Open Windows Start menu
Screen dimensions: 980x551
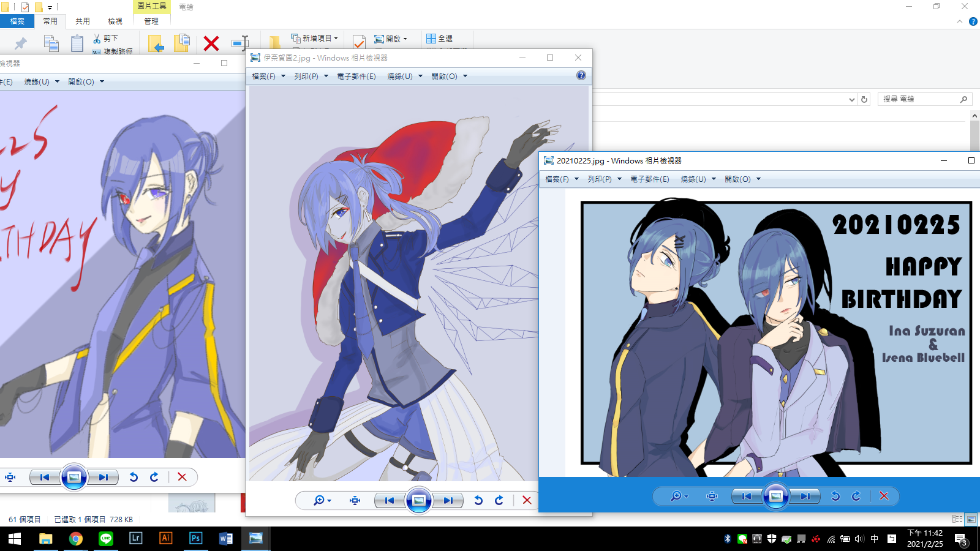[x=15, y=539]
